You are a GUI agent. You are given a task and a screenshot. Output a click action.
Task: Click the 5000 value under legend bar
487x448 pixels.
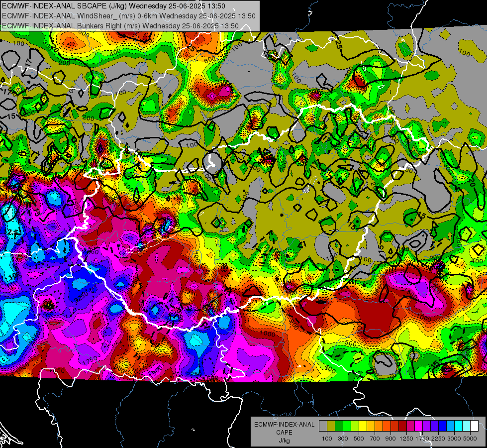point(470,439)
